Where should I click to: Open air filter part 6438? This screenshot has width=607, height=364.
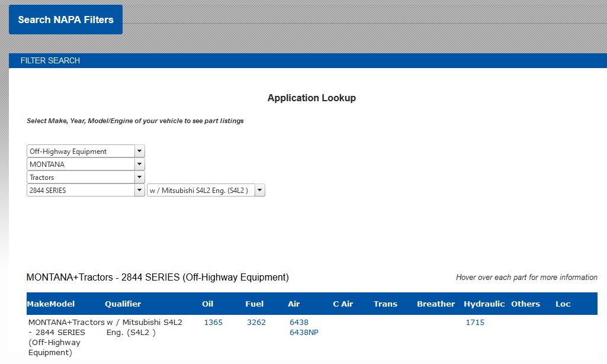[299, 322]
